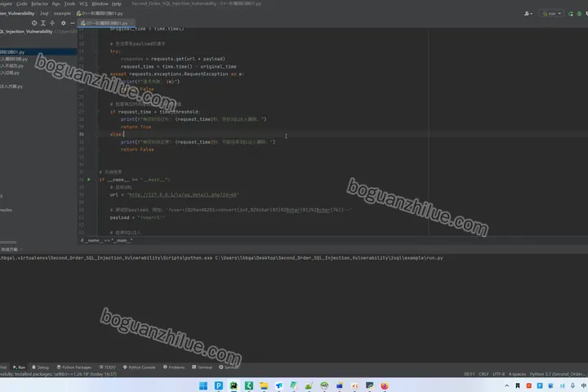This screenshot has width=588, height=392.
Task: Click the Python 3.7 interpreter selector
Action: (558, 374)
